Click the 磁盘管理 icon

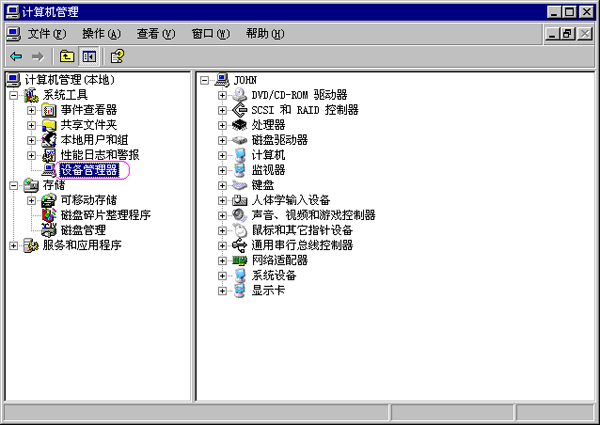49,230
